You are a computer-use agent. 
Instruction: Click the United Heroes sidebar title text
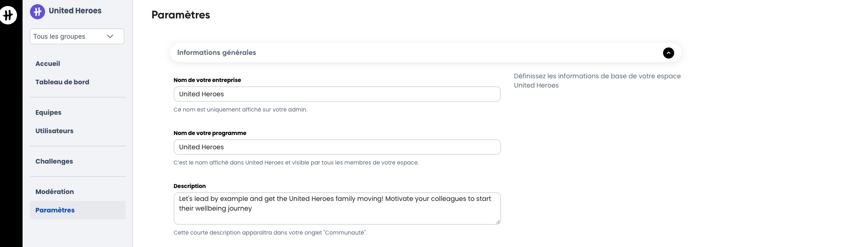point(75,11)
